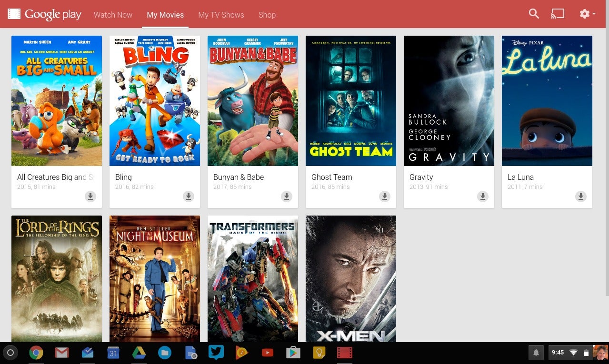
Task: Click the Cast screen icon
Action: pos(557,14)
